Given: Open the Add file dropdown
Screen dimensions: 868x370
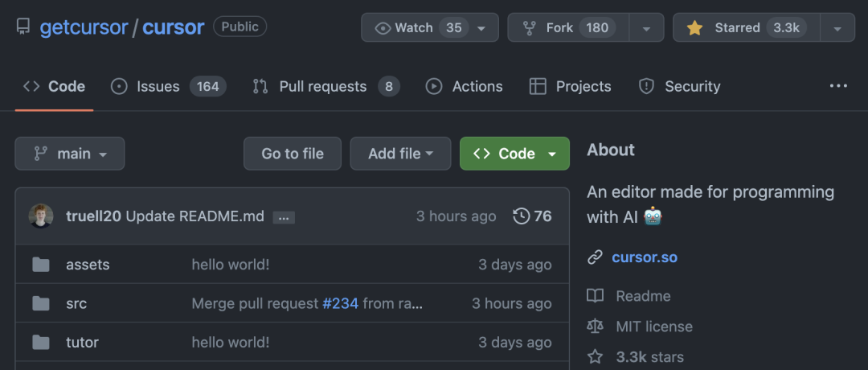Looking at the screenshot, I should tap(400, 154).
